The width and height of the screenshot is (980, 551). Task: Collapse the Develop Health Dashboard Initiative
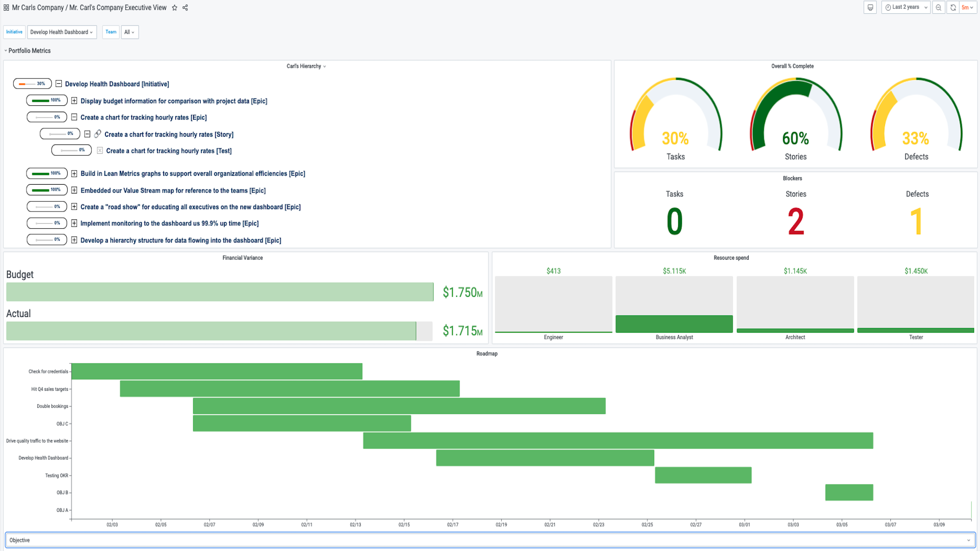click(x=59, y=84)
